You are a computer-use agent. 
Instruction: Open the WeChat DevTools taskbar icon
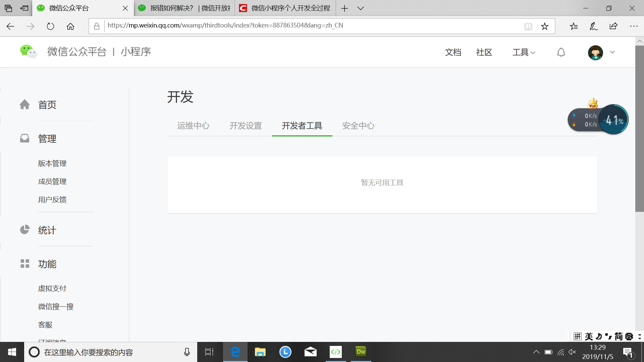tap(335, 352)
